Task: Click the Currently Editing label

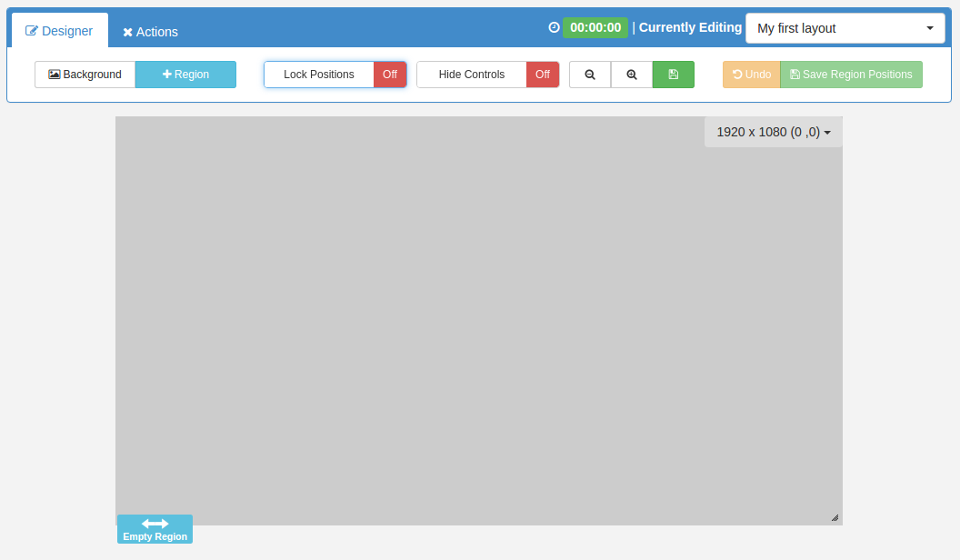Action: (x=690, y=27)
